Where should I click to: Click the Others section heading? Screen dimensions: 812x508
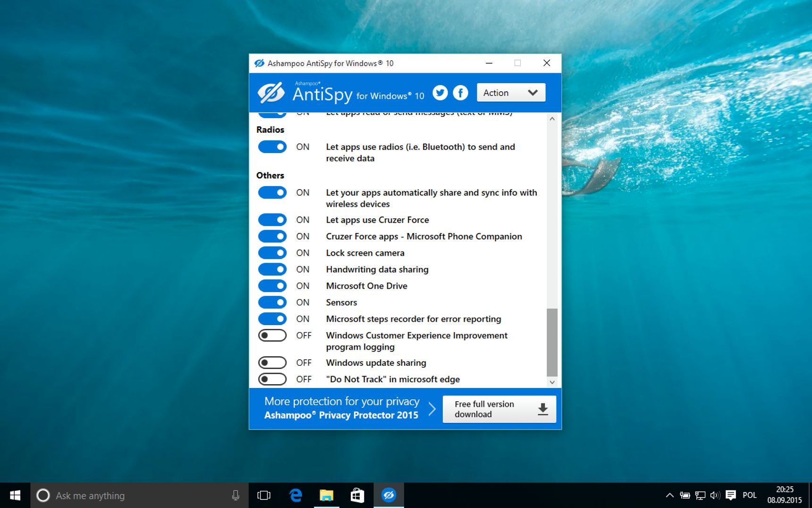(x=271, y=175)
